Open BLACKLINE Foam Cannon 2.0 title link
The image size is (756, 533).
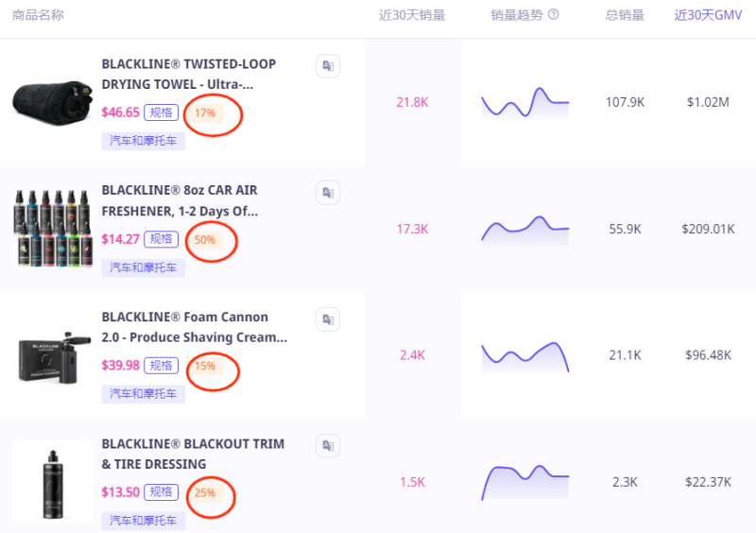194,327
